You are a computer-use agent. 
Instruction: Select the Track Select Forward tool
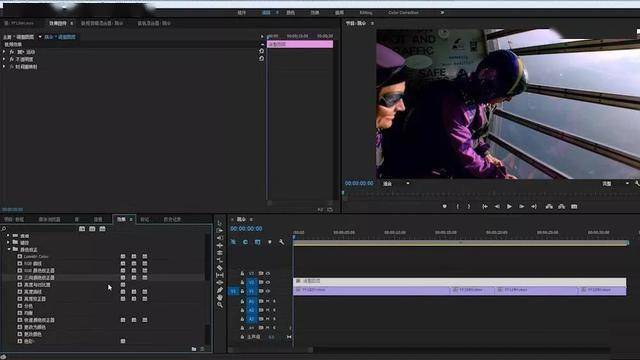220,231
